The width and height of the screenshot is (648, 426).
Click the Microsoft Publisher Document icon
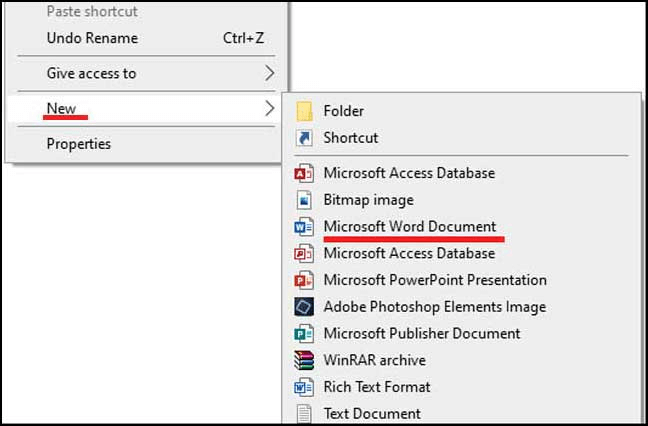click(304, 333)
